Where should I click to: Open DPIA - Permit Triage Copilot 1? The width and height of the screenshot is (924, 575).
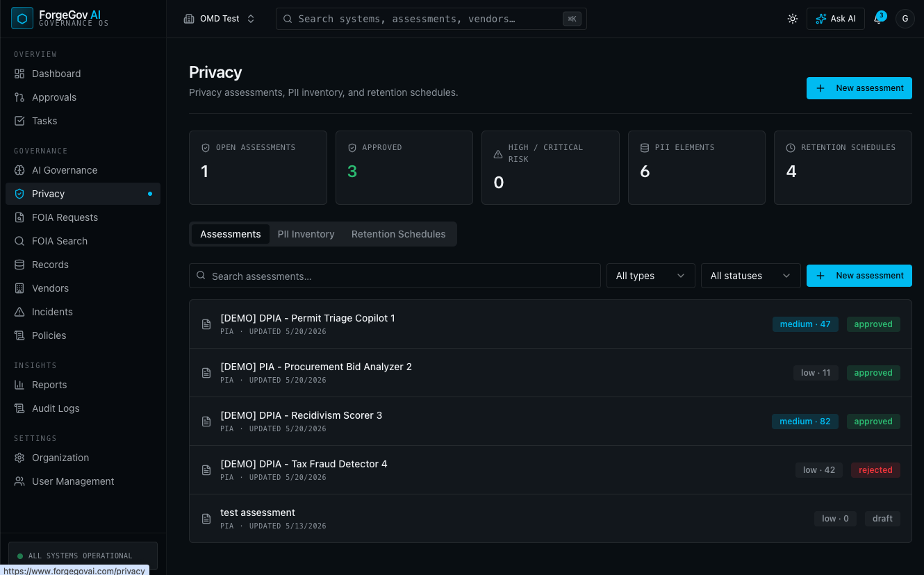click(x=550, y=324)
